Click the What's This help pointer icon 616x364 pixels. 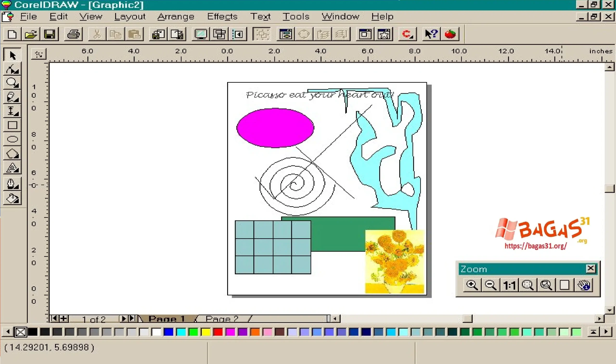tap(431, 34)
